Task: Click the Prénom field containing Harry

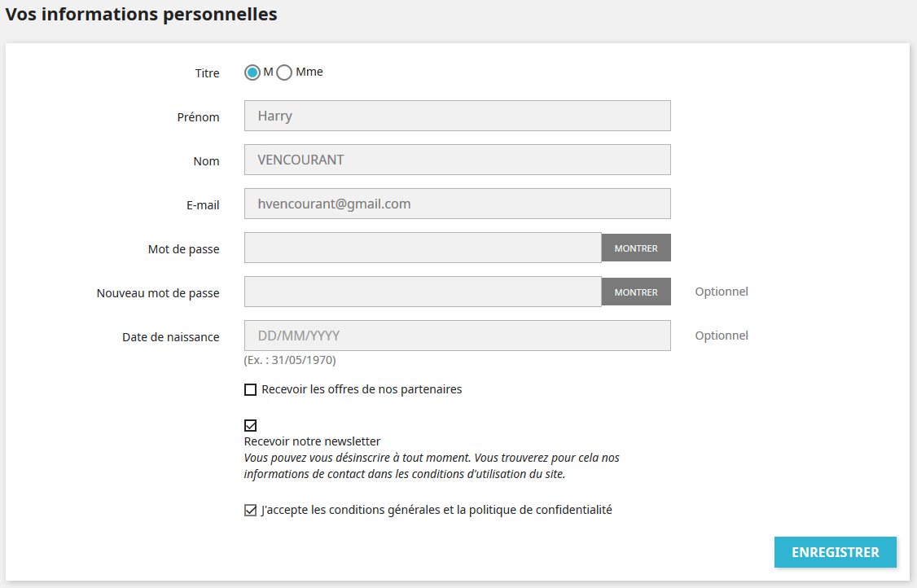Action: pyautogui.click(x=458, y=116)
